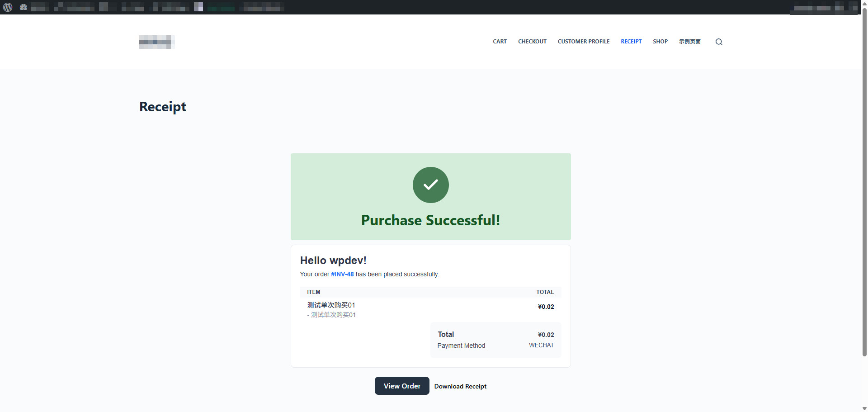This screenshot has height=412, width=868.
Task: Click the 测试单次购买01 item name
Action: [x=331, y=305]
